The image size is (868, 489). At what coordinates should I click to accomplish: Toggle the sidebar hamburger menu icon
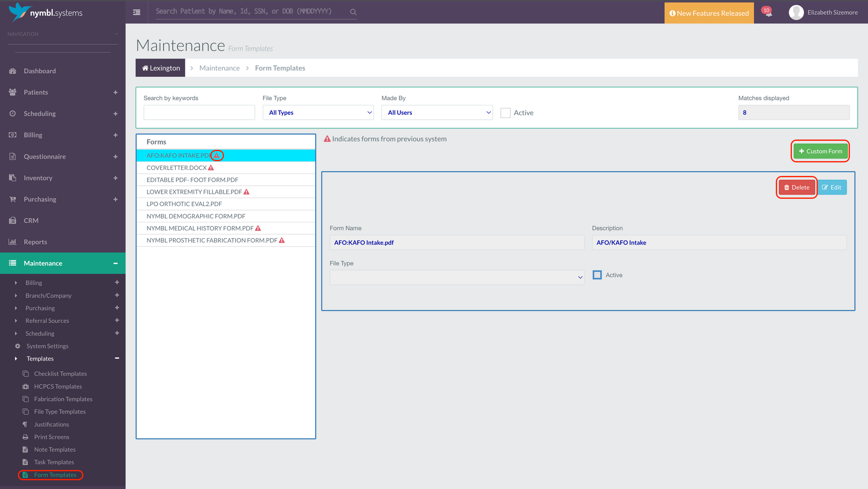click(137, 12)
